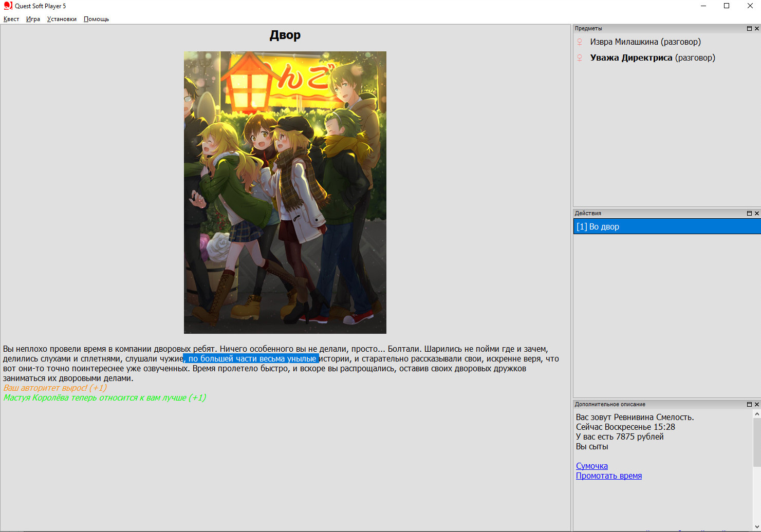The height and width of the screenshot is (532, 761).
Task: Click female icon next to Уважа Директриса
Action: [x=580, y=58]
